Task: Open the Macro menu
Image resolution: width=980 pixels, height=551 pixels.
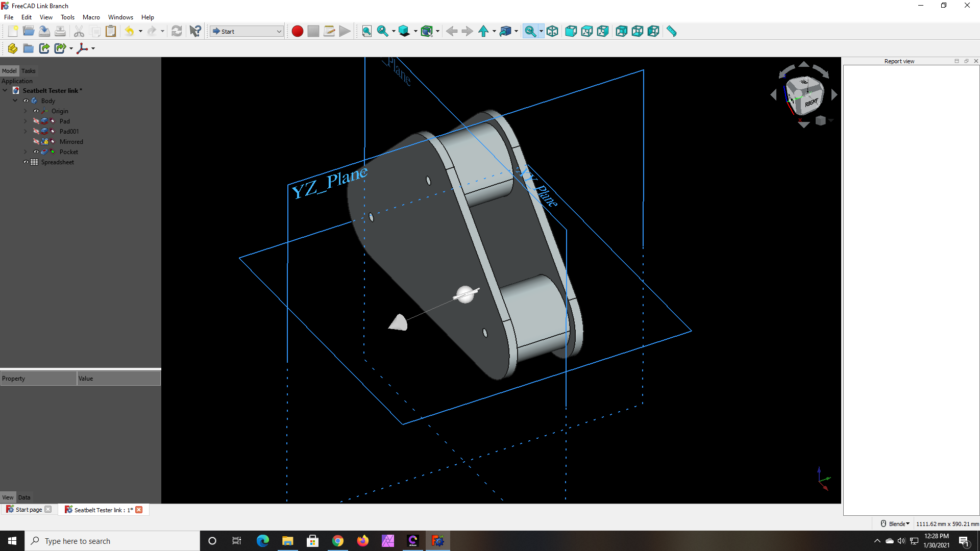Action: click(x=91, y=17)
